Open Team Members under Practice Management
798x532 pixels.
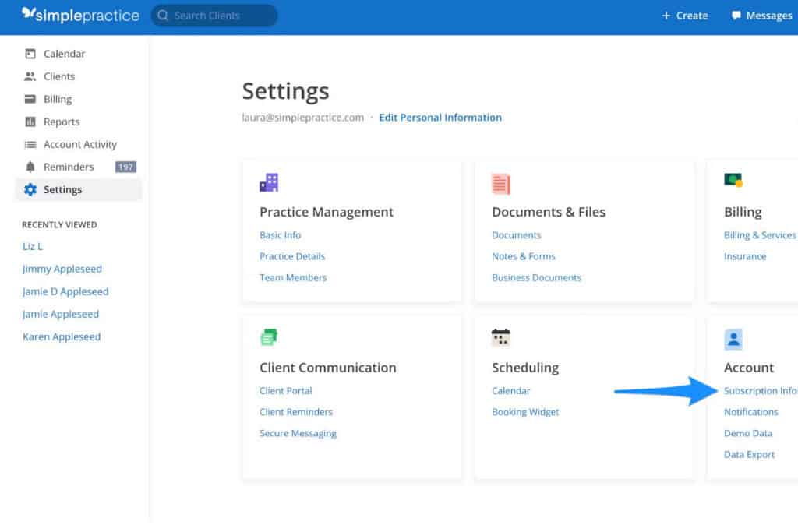pos(293,277)
